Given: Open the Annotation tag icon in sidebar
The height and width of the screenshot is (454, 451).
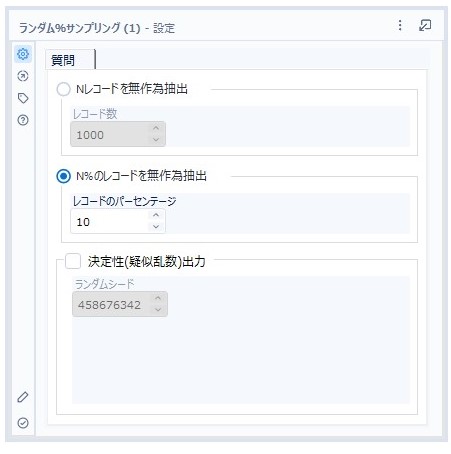Looking at the screenshot, I should [23, 98].
